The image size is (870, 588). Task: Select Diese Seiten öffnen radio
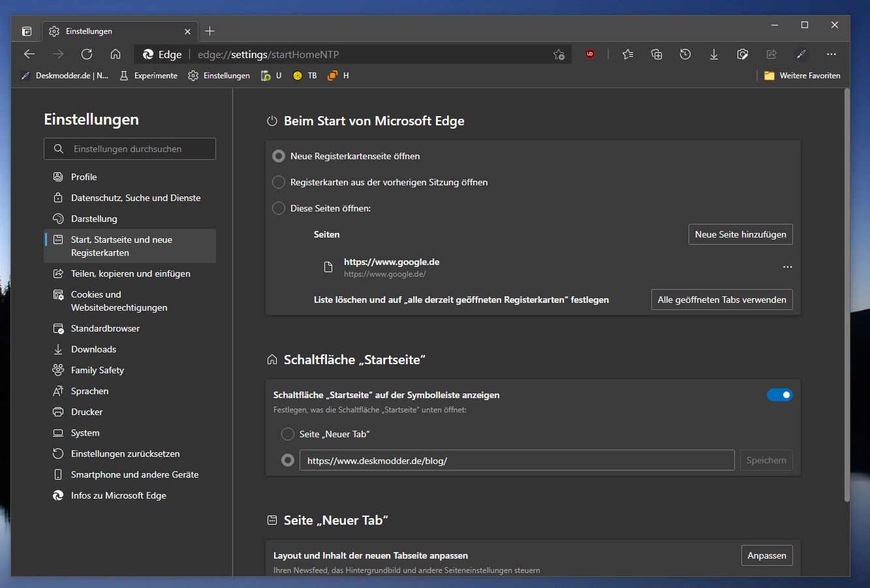tap(279, 208)
